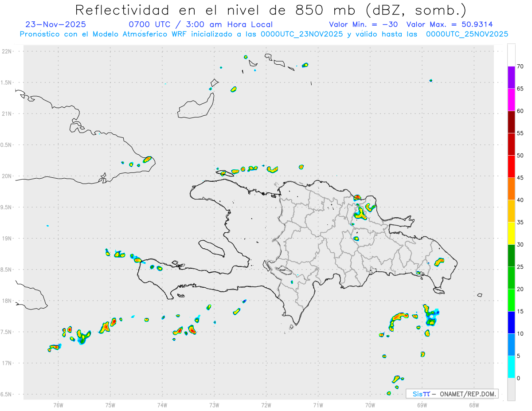The height and width of the screenshot is (411, 532).
Task: Click the "72W" longitude label
Action: coord(266,405)
